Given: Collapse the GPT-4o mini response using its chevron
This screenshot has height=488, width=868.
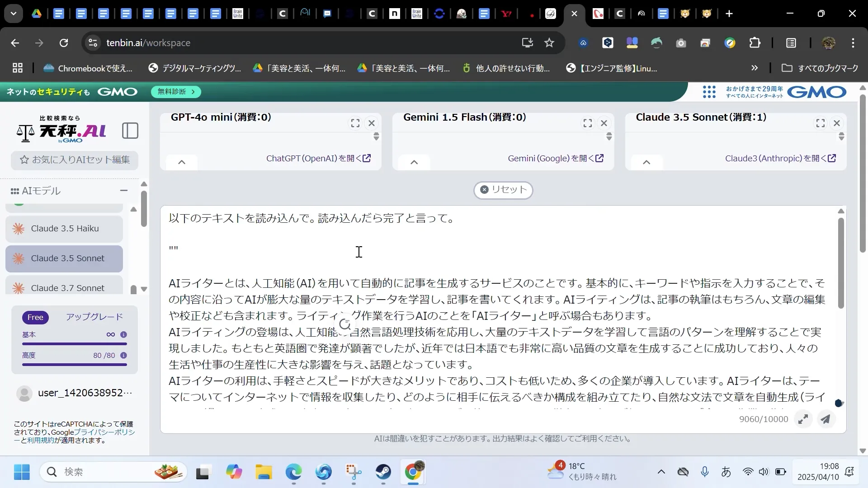Looking at the screenshot, I should pyautogui.click(x=181, y=162).
